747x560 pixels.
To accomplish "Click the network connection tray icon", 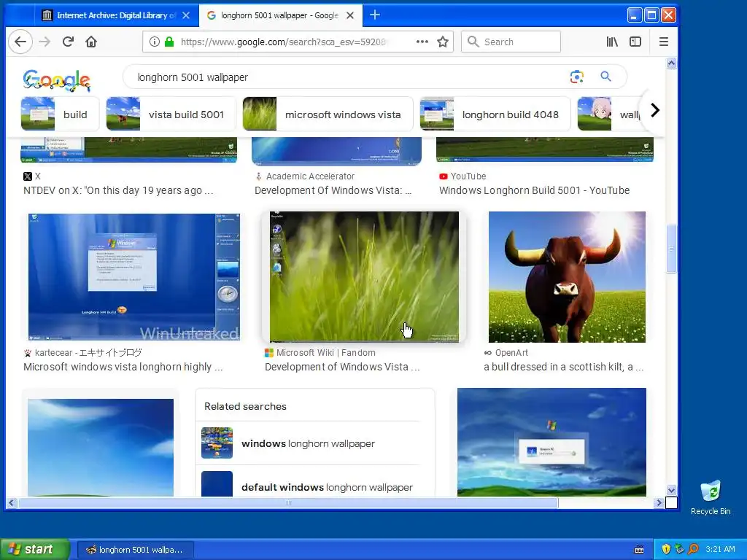I will 679,549.
